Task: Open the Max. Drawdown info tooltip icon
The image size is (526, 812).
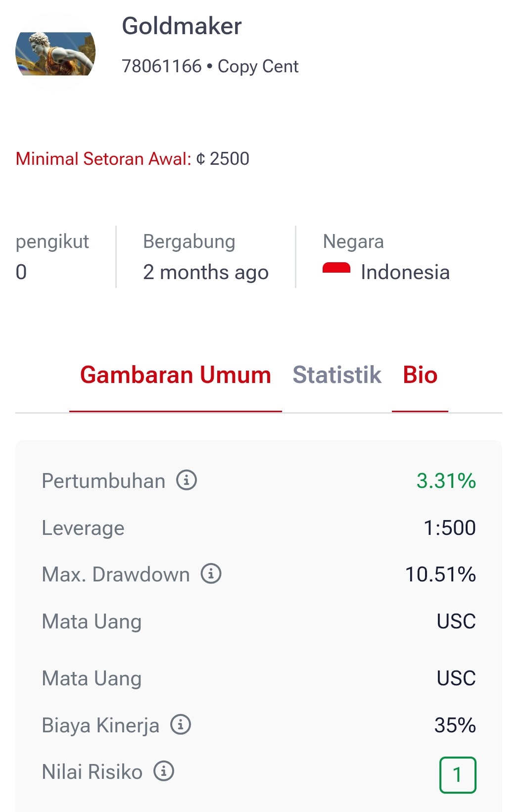Action: [x=211, y=573]
